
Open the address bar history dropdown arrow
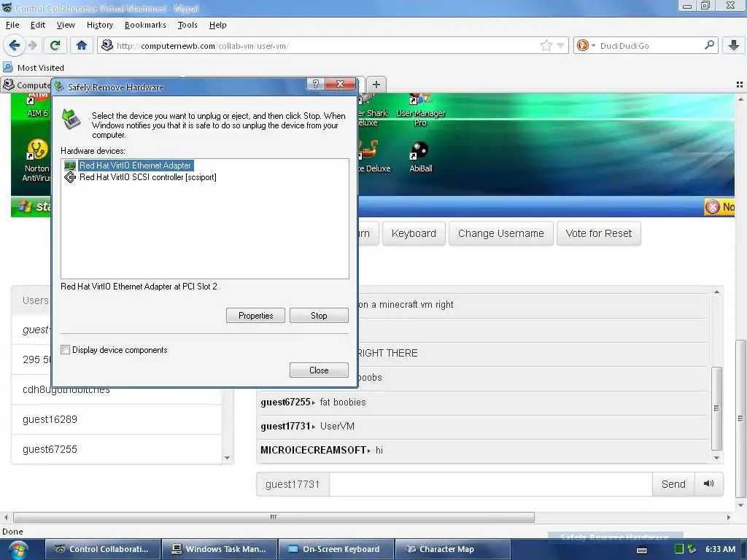(561, 46)
